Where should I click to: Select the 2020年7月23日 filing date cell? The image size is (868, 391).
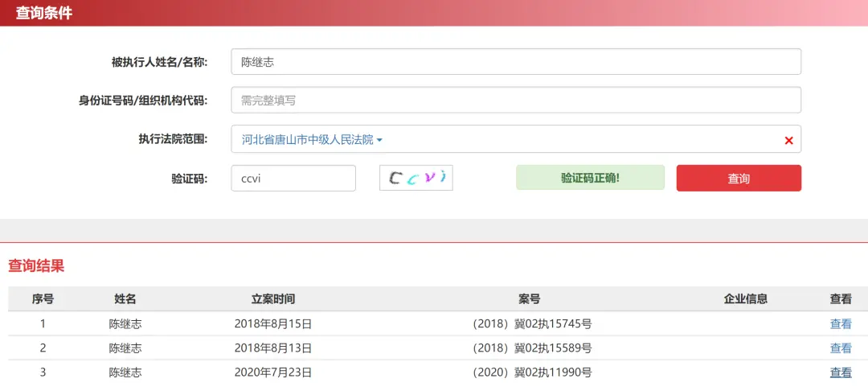pyautogui.click(x=273, y=372)
